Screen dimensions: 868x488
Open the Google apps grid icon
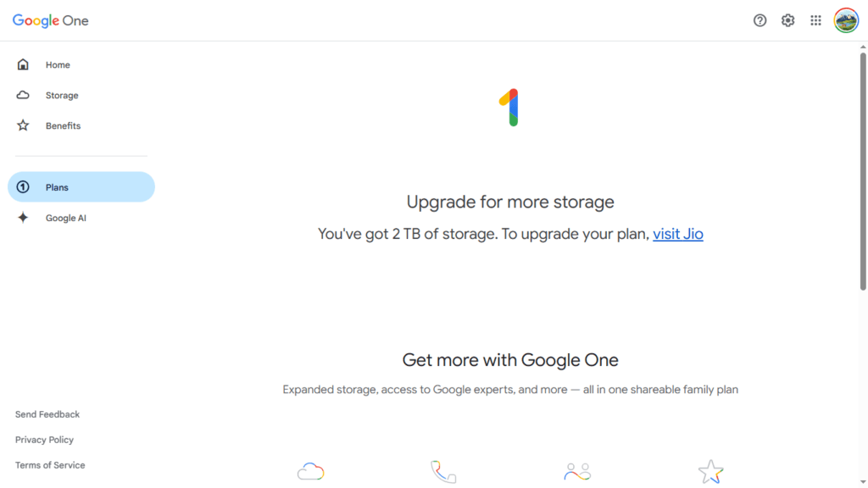click(815, 20)
